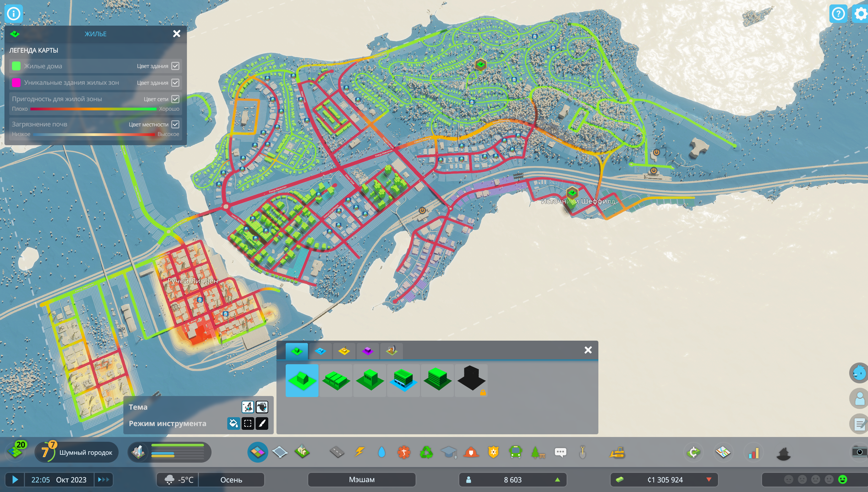Switch to industrial zones tab

point(344,351)
